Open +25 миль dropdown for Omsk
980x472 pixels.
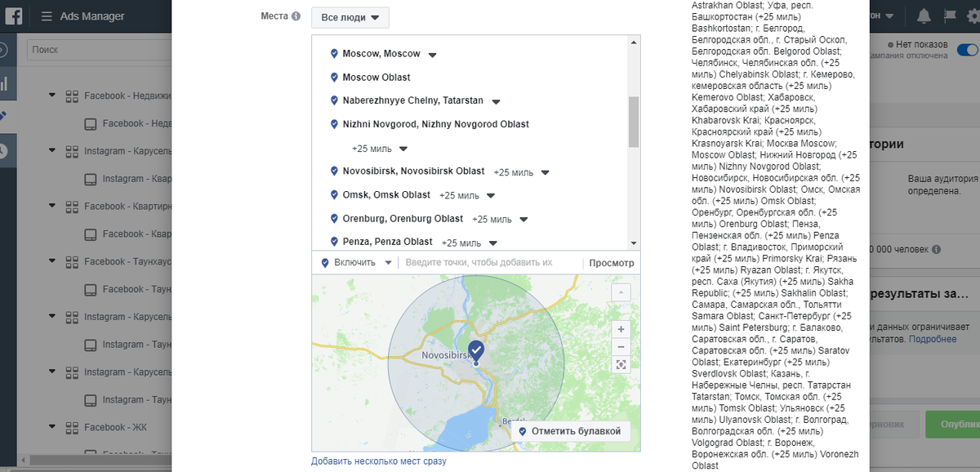[490, 196]
